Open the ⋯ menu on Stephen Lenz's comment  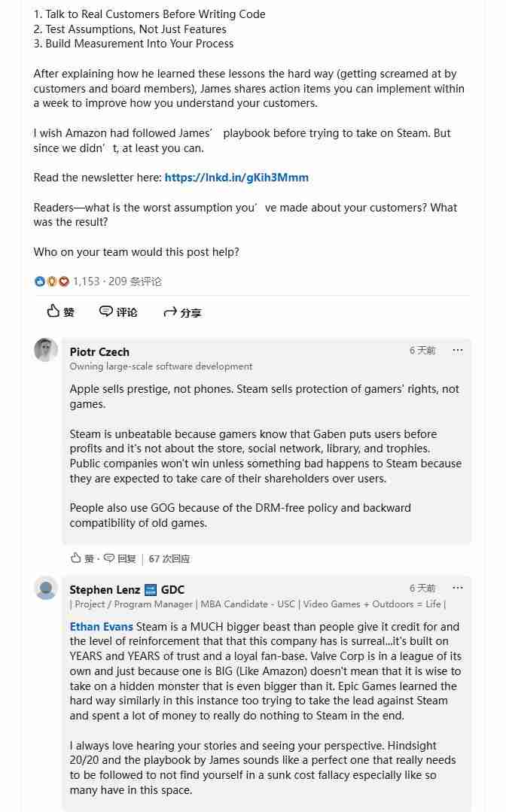coord(458,588)
